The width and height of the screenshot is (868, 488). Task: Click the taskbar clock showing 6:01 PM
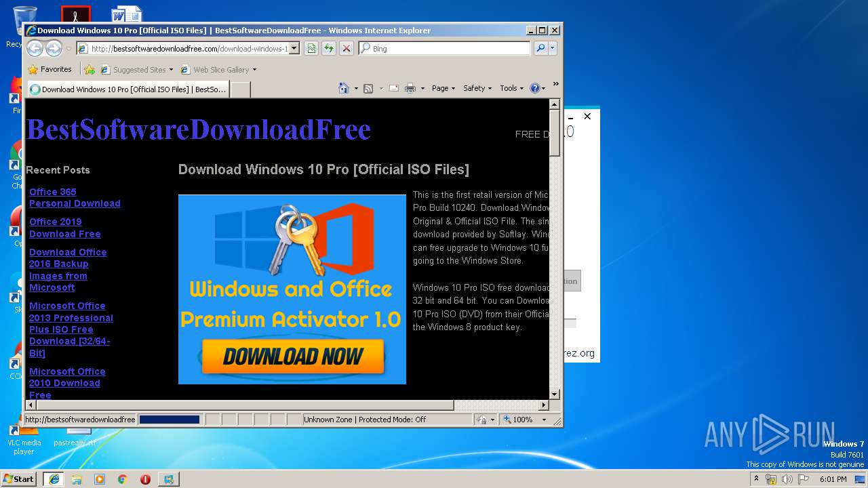pyautogui.click(x=833, y=479)
